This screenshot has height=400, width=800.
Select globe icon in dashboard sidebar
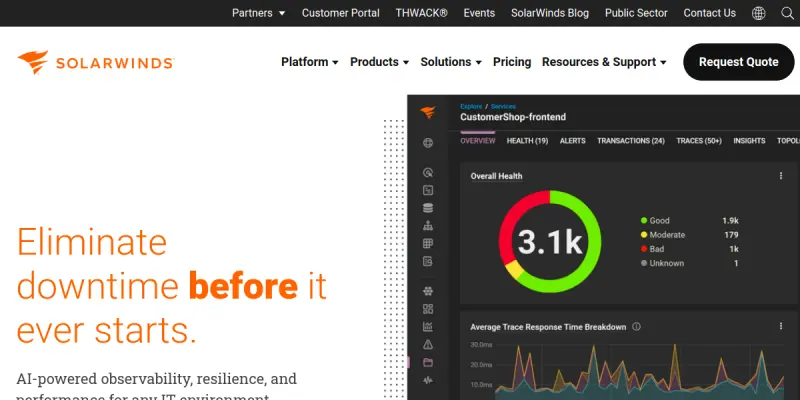[x=428, y=143]
